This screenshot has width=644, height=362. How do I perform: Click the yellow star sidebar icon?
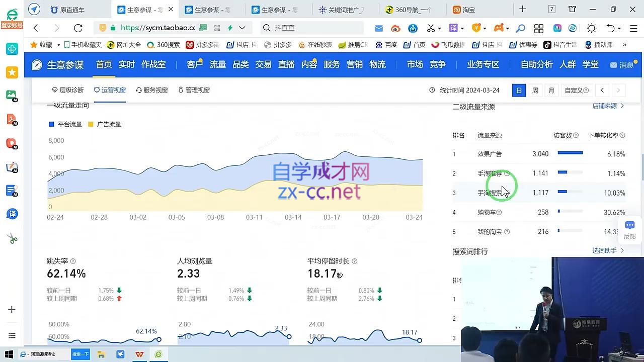[12, 72]
